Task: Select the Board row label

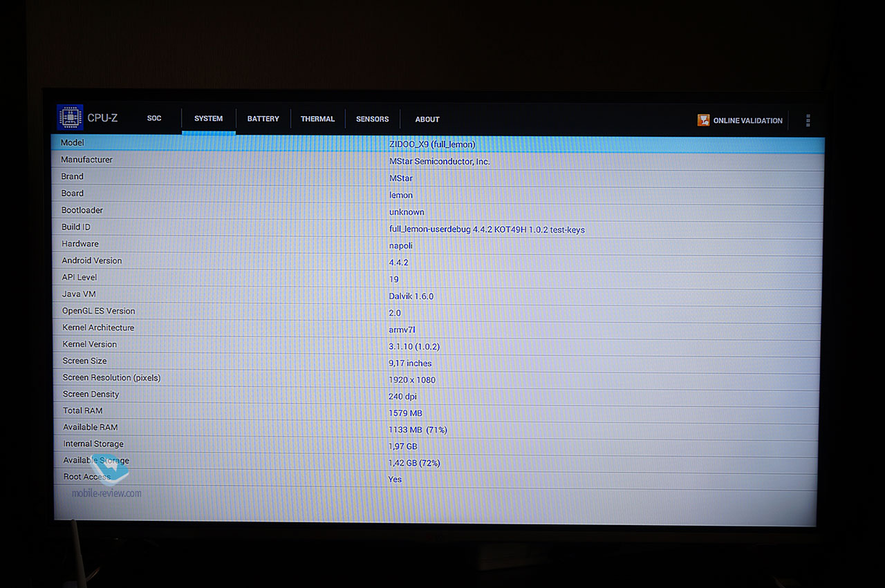Action: (73, 193)
